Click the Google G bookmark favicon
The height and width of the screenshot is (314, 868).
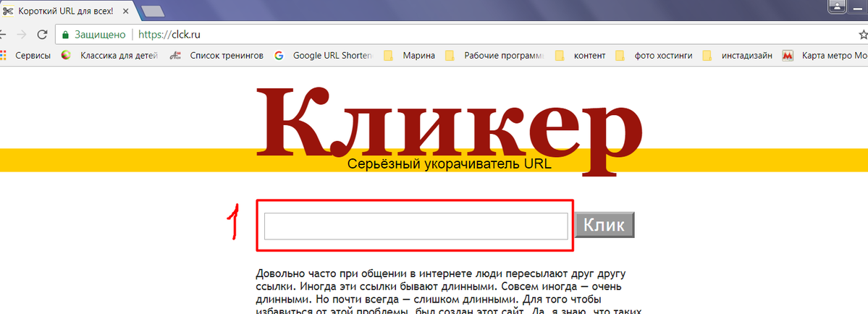(279, 55)
